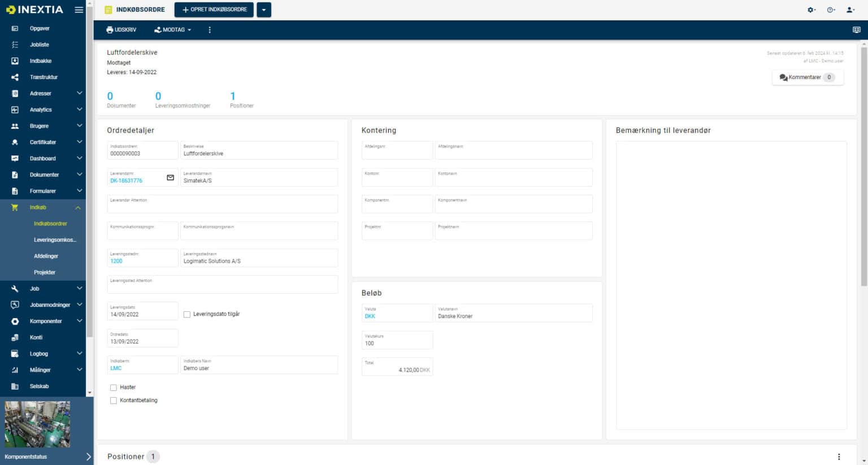This screenshot has width=868, height=465.
Task: Click Certifikater sidebar icon
Action: (x=15, y=142)
